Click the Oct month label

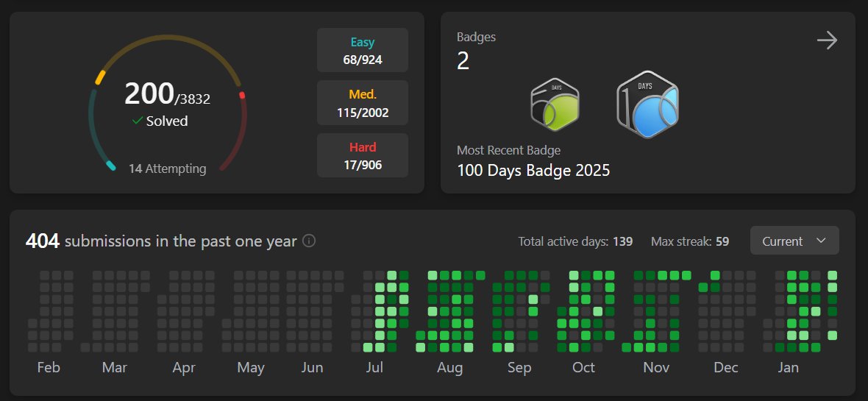pos(583,368)
